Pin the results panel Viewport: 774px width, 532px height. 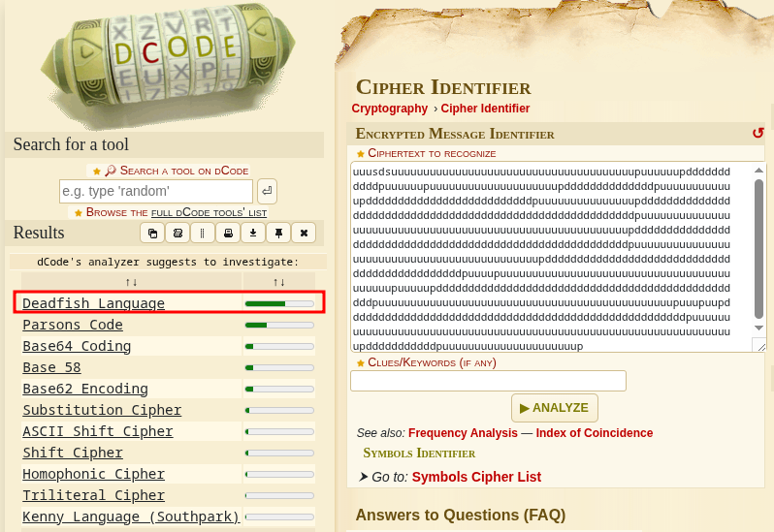(x=278, y=233)
